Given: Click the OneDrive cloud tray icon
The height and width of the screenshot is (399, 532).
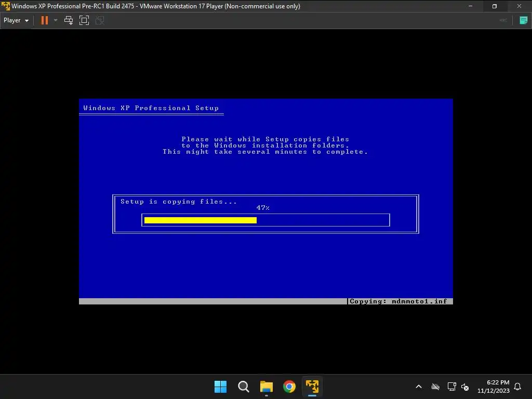Looking at the screenshot, I should 435,387.
